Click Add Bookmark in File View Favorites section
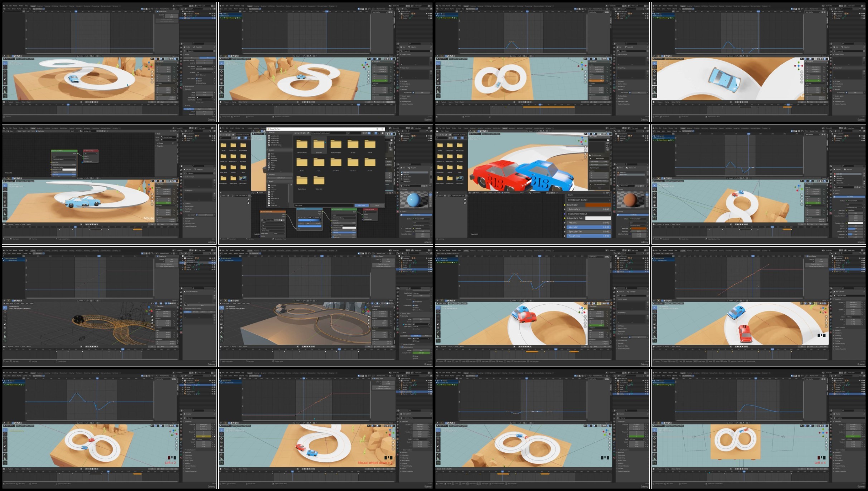868x491 pixels. (280, 178)
